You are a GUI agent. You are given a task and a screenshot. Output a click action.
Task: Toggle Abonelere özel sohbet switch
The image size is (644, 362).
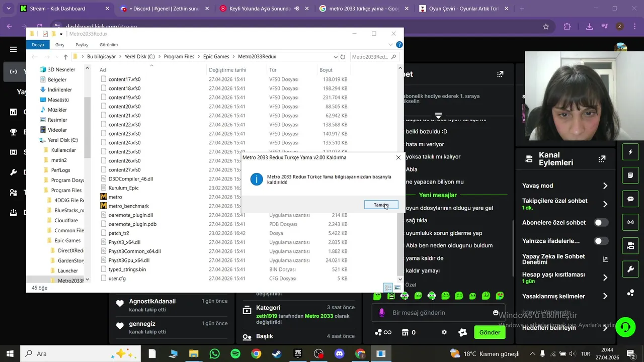[601, 222]
